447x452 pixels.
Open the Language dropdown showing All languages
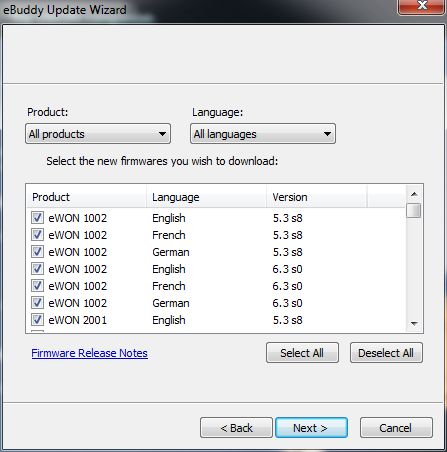click(263, 134)
